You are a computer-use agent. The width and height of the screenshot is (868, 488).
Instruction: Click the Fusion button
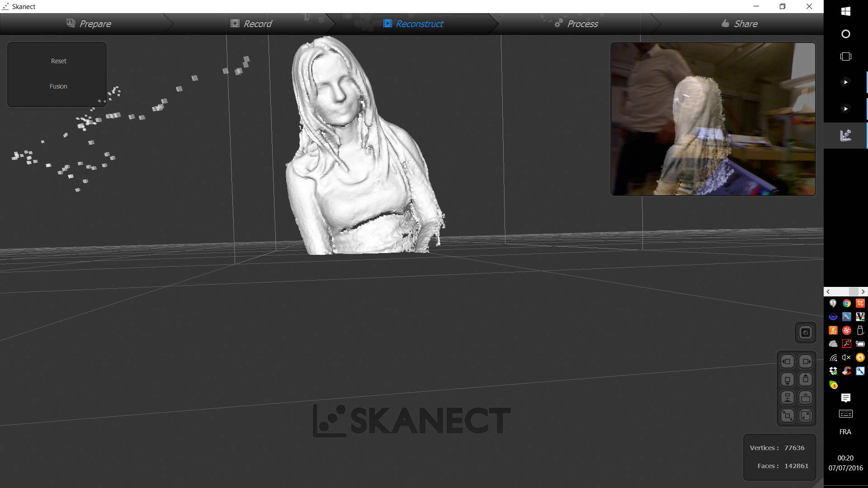[x=58, y=86]
